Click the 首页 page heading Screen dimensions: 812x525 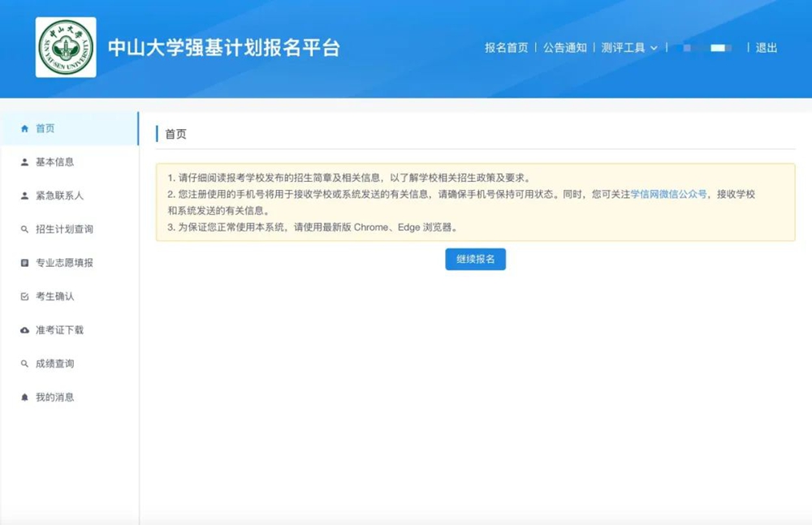click(x=175, y=134)
